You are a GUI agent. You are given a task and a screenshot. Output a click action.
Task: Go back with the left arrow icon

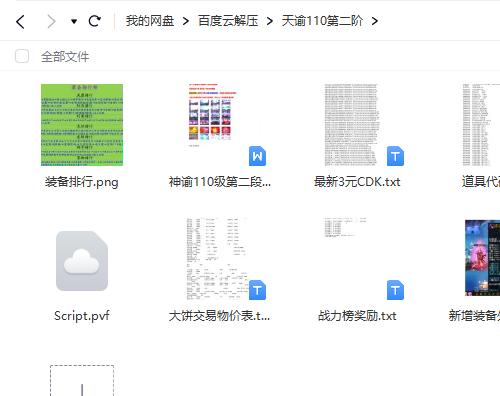(20, 22)
